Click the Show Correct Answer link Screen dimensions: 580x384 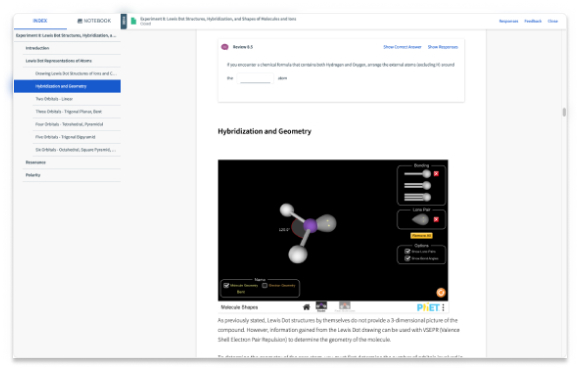402,47
